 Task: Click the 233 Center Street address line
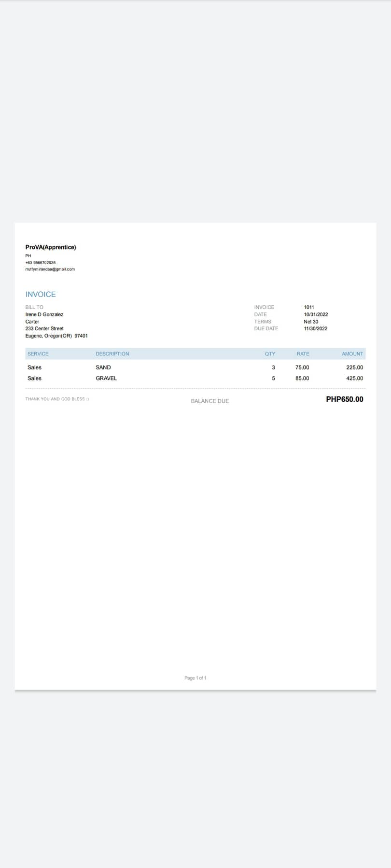click(44, 328)
